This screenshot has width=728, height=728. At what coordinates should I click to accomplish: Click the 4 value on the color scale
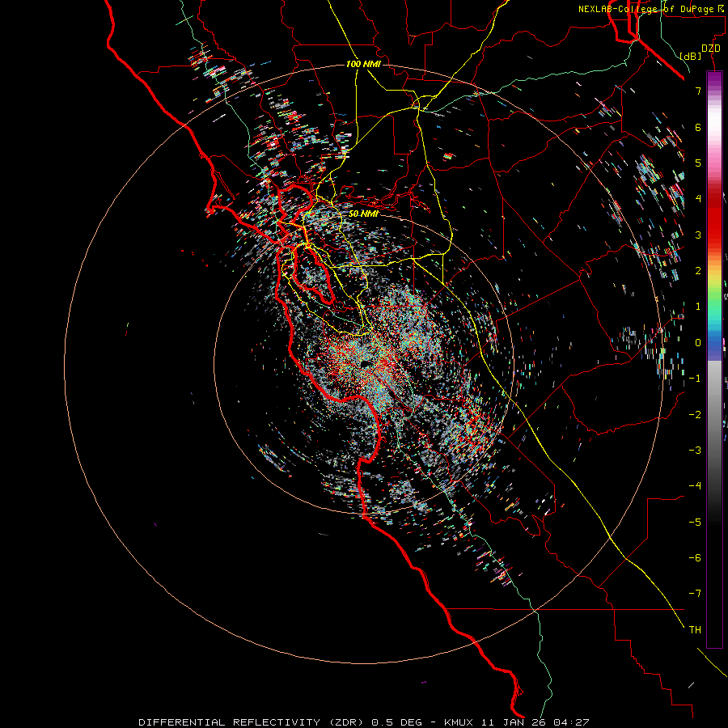pos(698,199)
